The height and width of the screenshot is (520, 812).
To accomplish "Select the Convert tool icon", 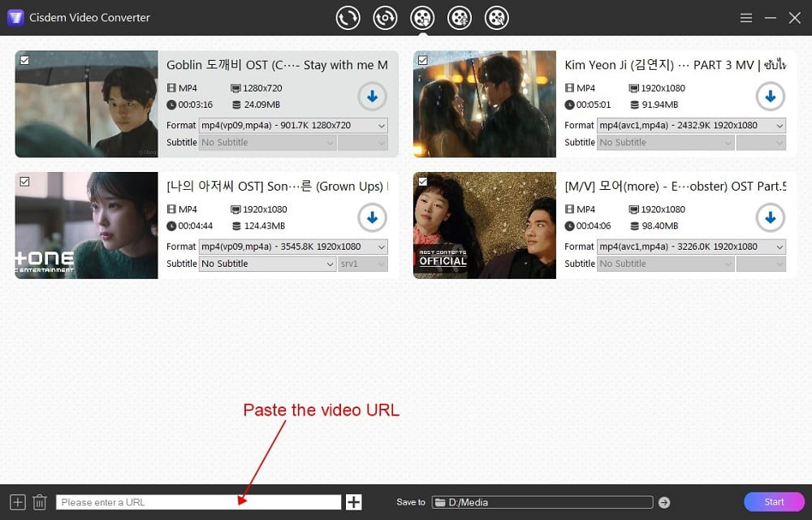I will [348, 17].
